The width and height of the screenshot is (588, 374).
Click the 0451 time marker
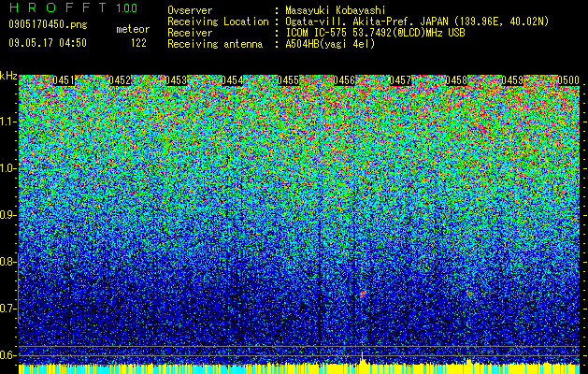(x=64, y=80)
